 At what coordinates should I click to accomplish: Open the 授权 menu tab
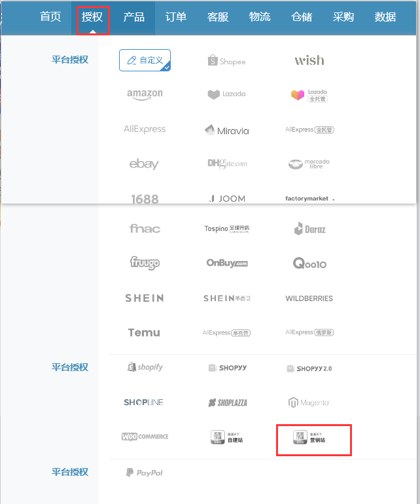tap(92, 17)
